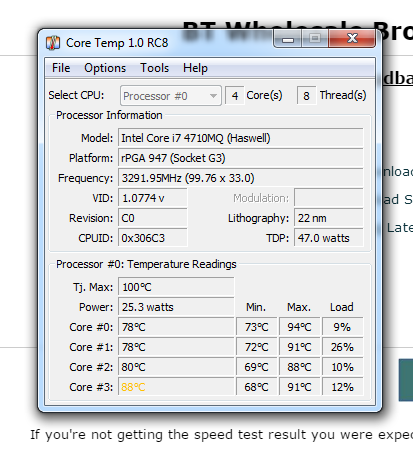Click Core #3 minimum temperature 68°C
413x452 pixels.
[x=256, y=387]
